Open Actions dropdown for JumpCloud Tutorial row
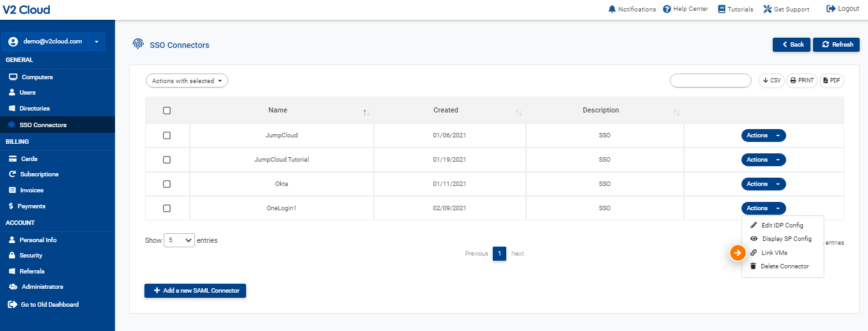This screenshot has height=331, width=868. point(763,160)
